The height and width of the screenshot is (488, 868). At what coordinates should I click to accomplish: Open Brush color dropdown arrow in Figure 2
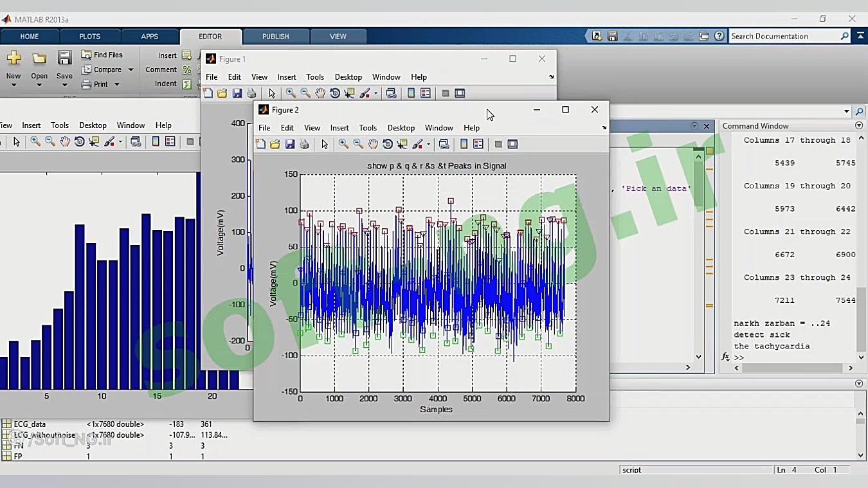428,145
